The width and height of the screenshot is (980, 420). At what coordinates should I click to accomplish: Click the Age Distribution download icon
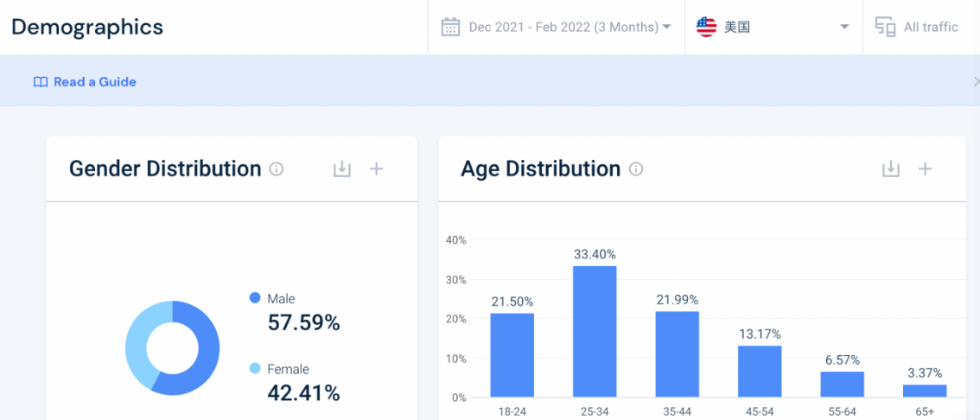pos(891,169)
